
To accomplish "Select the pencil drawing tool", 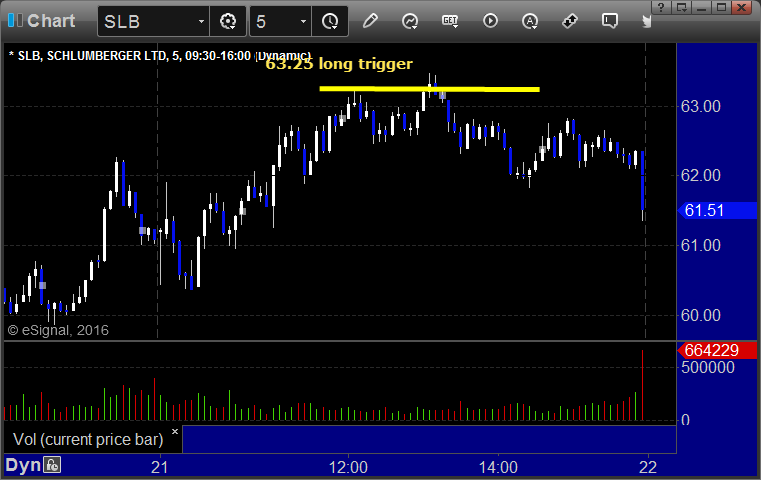I will 370,21.
